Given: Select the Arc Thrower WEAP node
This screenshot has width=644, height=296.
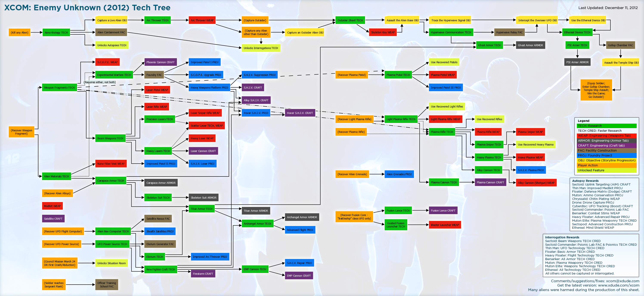Looking at the screenshot, I should point(204,19).
